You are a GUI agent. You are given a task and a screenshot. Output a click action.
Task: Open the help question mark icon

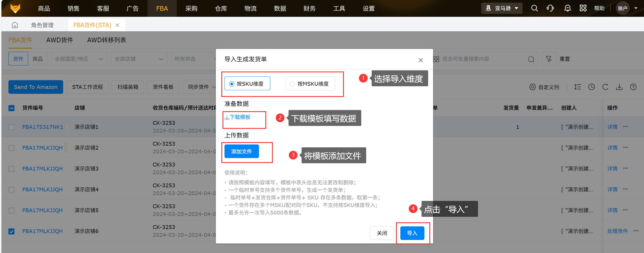[x=633, y=87]
